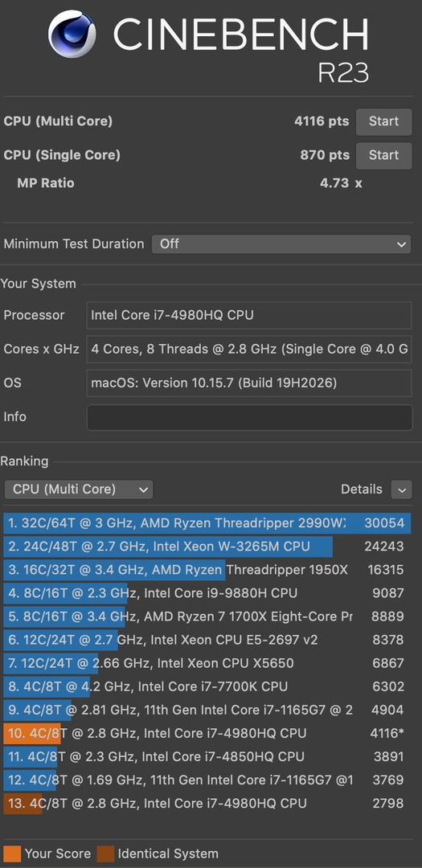The height and width of the screenshot is (868, 422).
Task: Click the 4116 pts multi core score
Action: coord(322,121)
